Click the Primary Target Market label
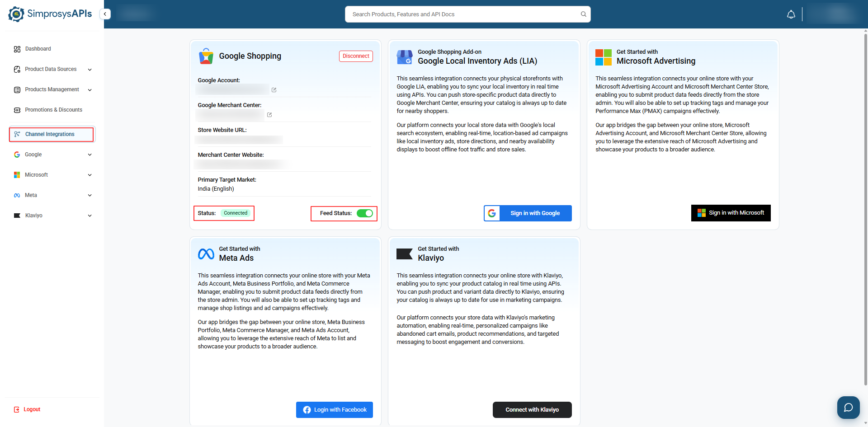This screenshot has height=427, width=868. point(227,180)
